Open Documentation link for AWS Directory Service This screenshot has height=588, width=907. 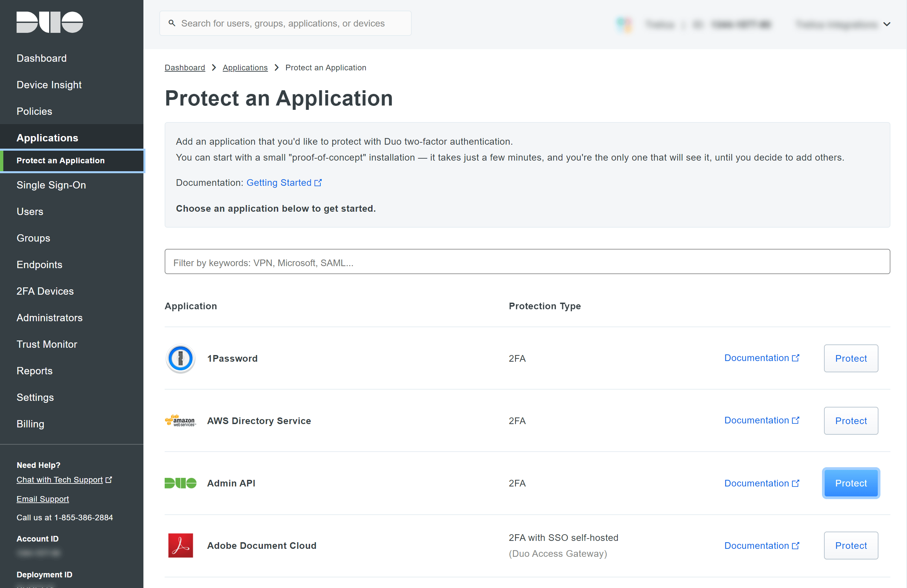pos(762,420)
